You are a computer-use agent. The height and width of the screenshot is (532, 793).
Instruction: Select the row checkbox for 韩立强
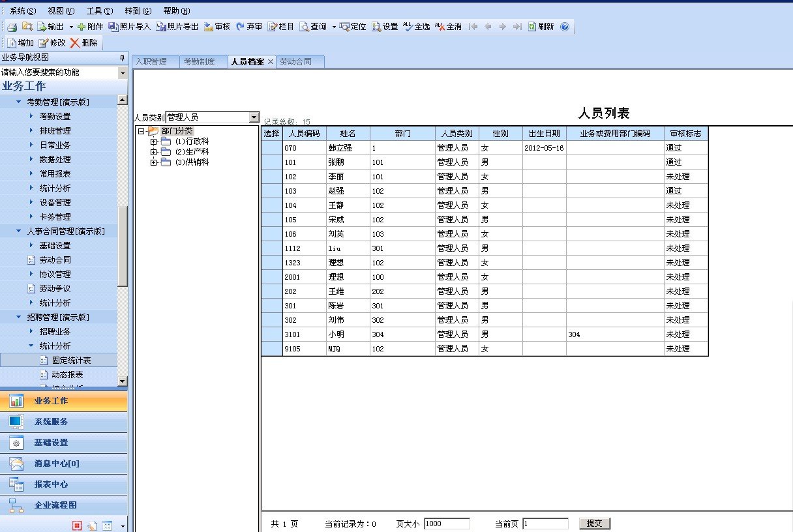pyautogui.click(x=272, y=148)
